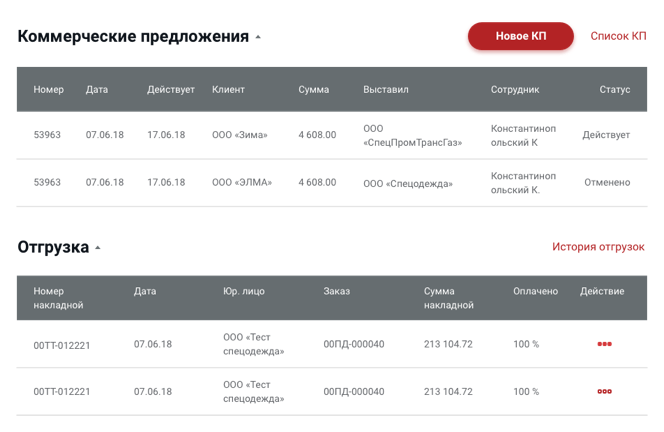
Task: Click the Клиент column header
Action: click(228, 89)
